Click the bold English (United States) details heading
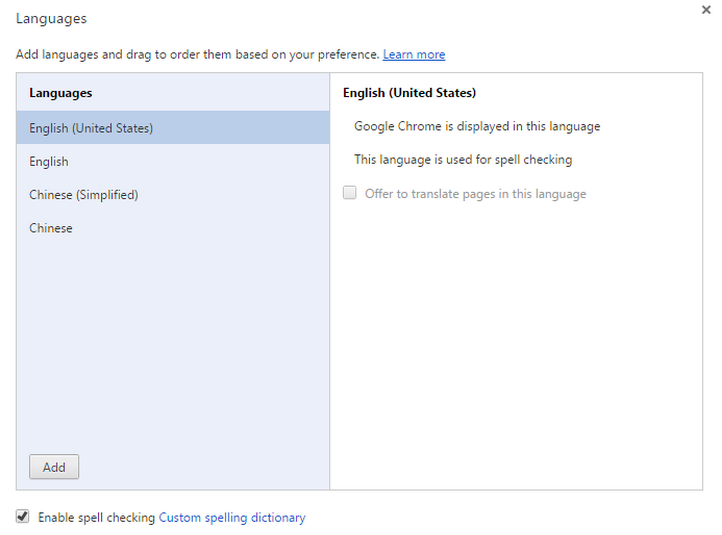Viewport: 722px width, 535px height. pyautogui.click(x=409, y=93)
